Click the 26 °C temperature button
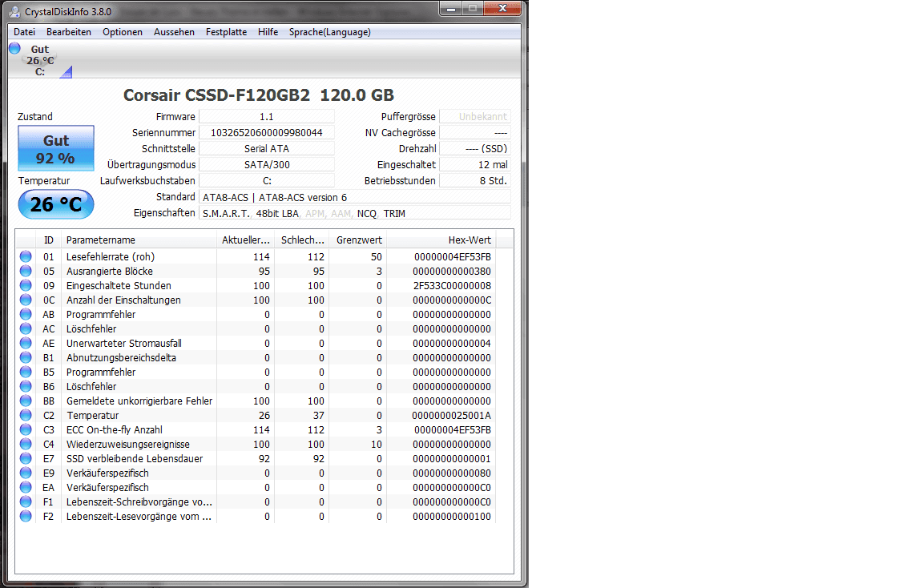Screen dimensions: 923x588 point(56,204)
